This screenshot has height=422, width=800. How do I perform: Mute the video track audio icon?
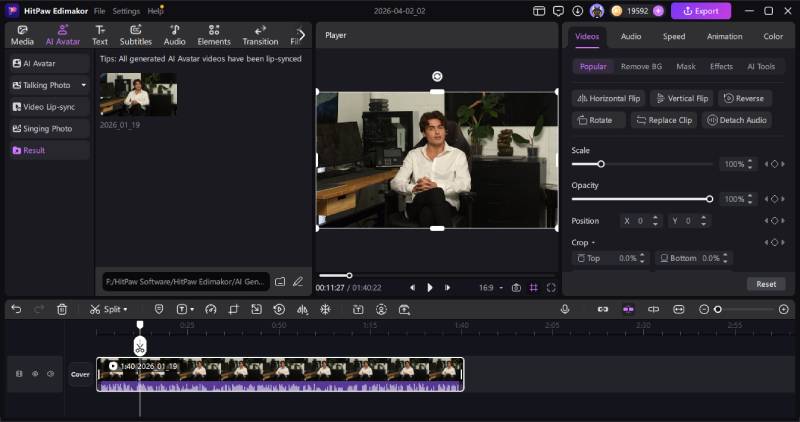(x=51, y=374)
